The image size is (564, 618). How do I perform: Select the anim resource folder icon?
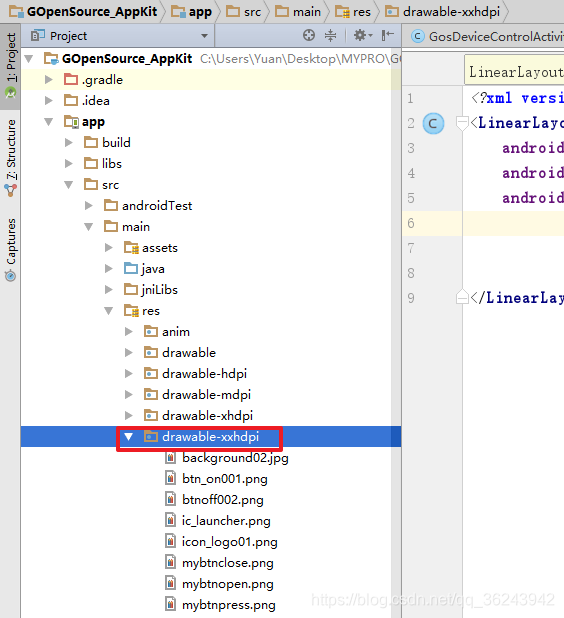pos(151,331)
